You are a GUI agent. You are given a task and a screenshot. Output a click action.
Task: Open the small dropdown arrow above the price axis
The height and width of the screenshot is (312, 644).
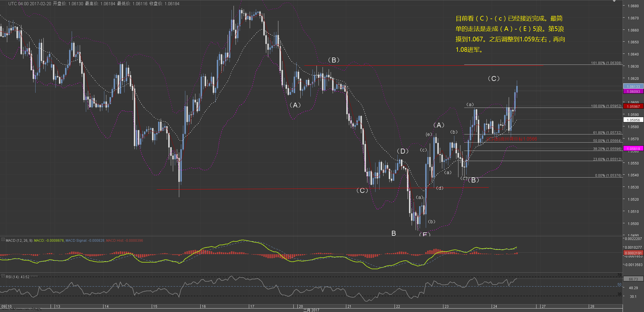pos(614,1)
